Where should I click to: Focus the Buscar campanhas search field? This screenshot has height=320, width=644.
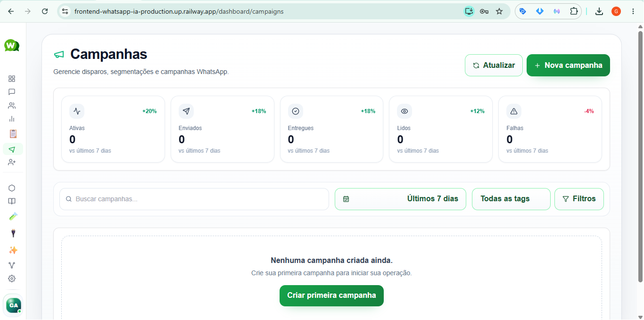pos(194,199)
